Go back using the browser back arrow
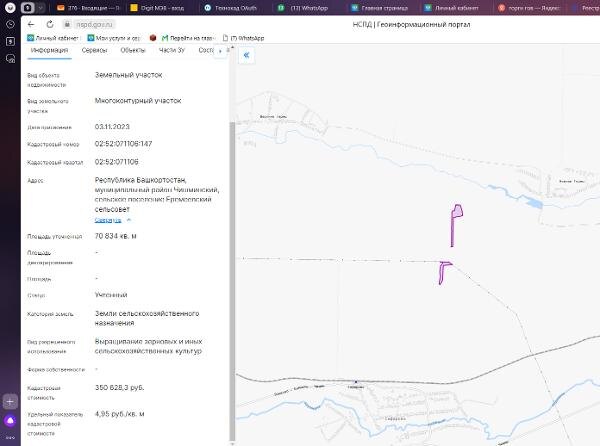 [x=31, y=24]
